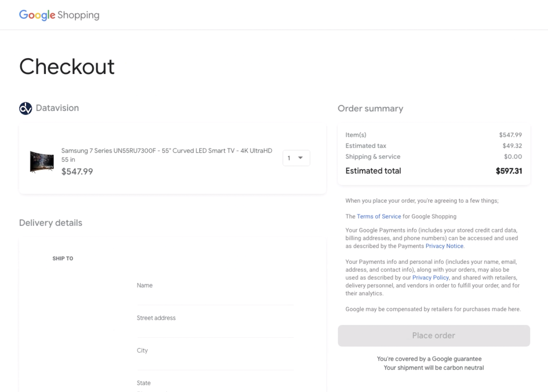Screen dimensions: 548x392
Task: Click the Google guarantee coverage text
Action: click(429, 359)
